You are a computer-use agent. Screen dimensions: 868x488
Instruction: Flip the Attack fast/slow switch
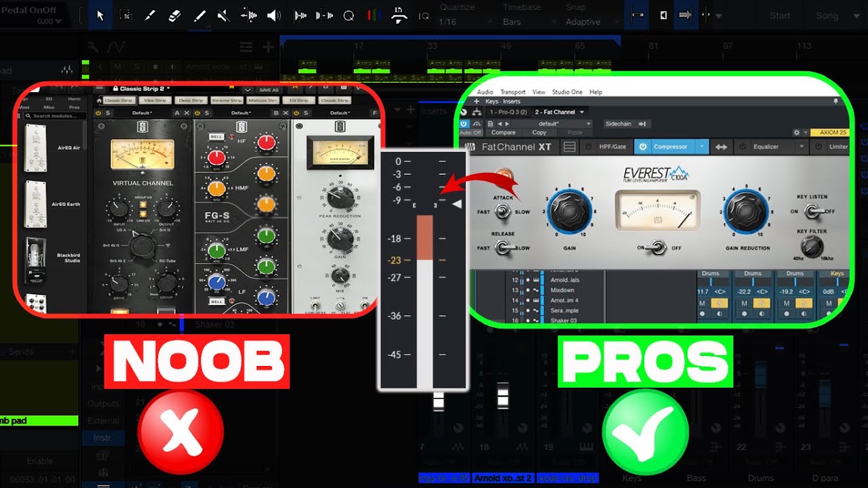(503, 212)
